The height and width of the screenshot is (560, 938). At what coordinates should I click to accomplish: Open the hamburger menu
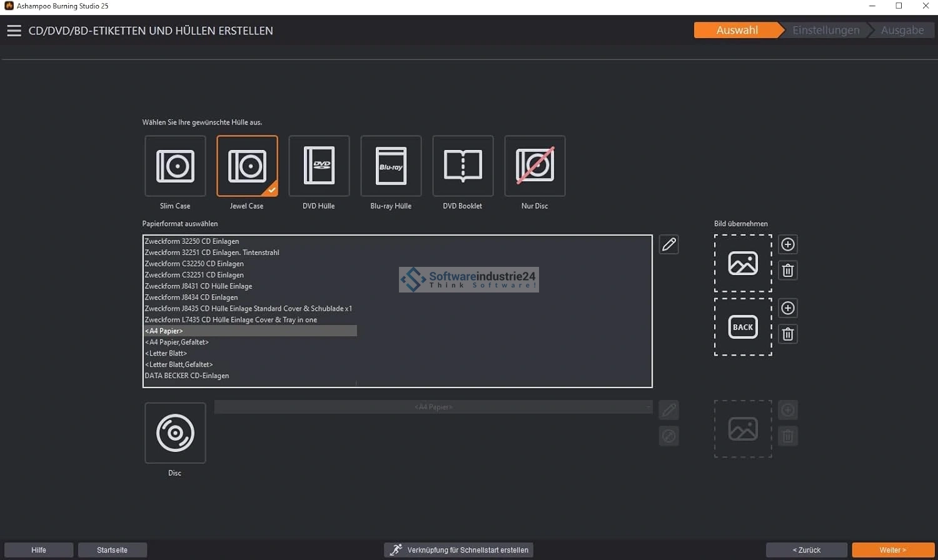[14, 31]
